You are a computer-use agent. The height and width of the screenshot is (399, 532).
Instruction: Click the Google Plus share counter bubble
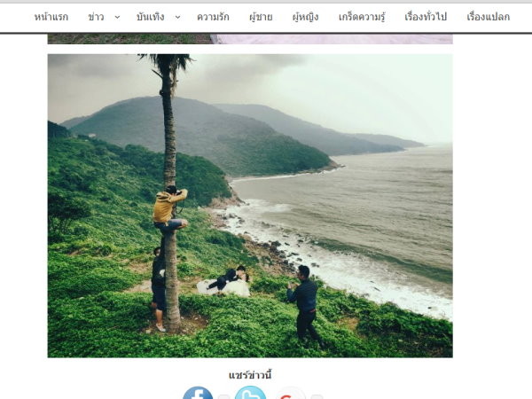coord(317,396)
